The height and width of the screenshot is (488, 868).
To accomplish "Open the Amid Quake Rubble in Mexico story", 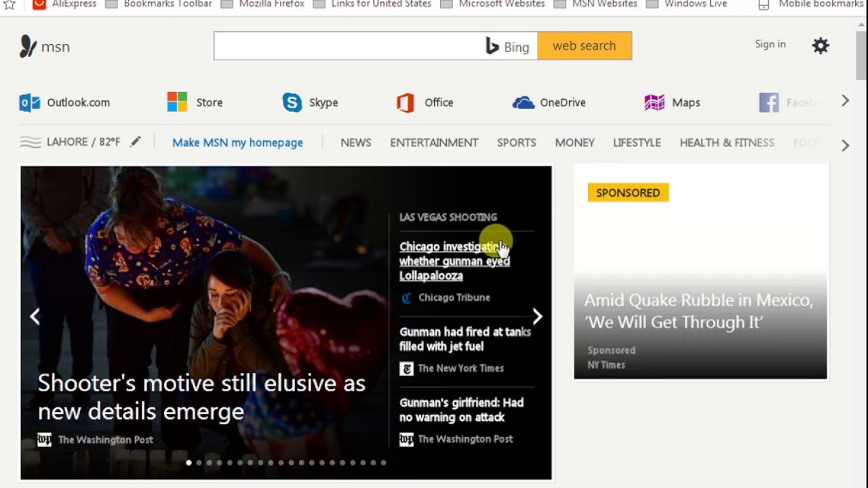I will coord(698,310).
